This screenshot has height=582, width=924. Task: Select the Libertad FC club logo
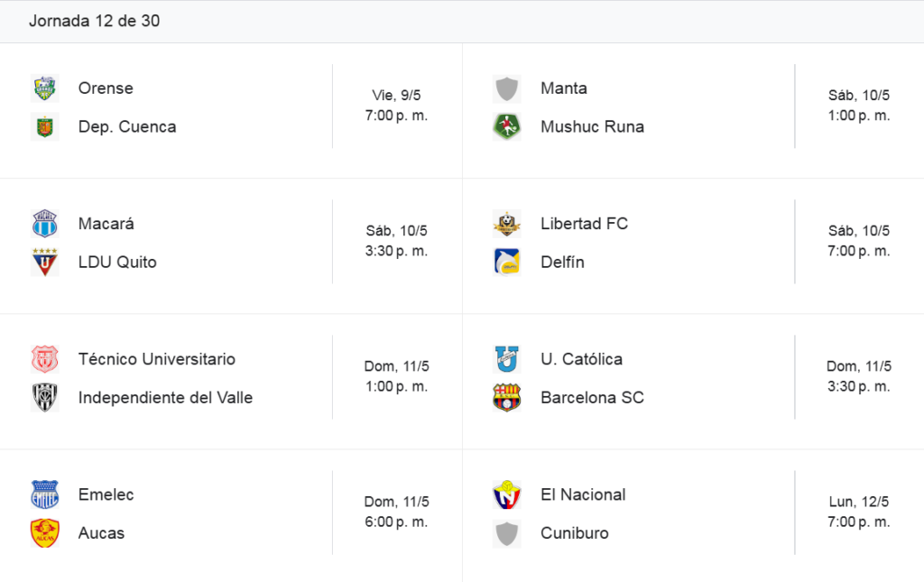tap(507, 224)
